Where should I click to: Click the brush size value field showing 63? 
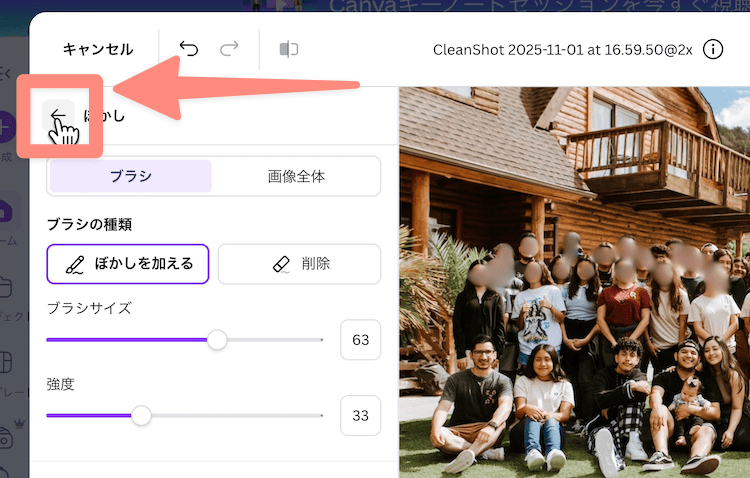point(360,340)
